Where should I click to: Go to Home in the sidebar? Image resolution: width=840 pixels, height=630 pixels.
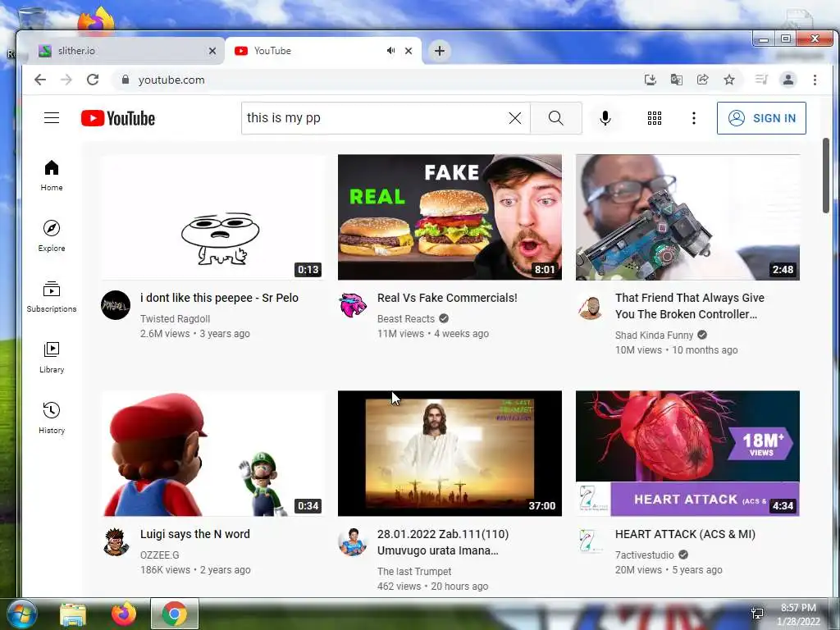[x=52, y=176]
